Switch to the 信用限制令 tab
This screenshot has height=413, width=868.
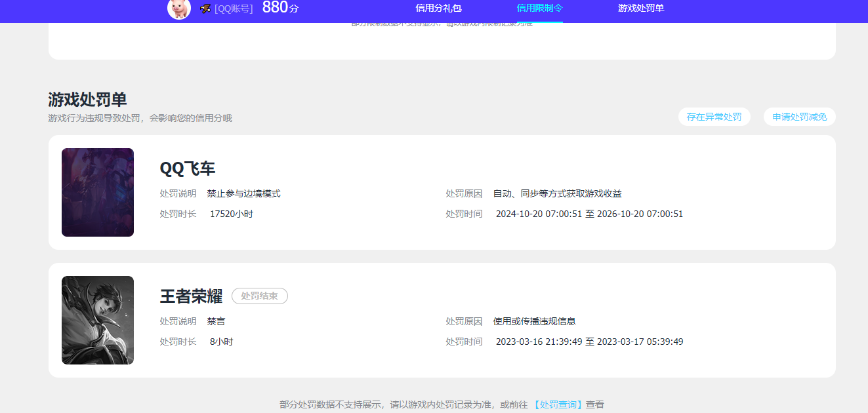click(x=539, y=9)
